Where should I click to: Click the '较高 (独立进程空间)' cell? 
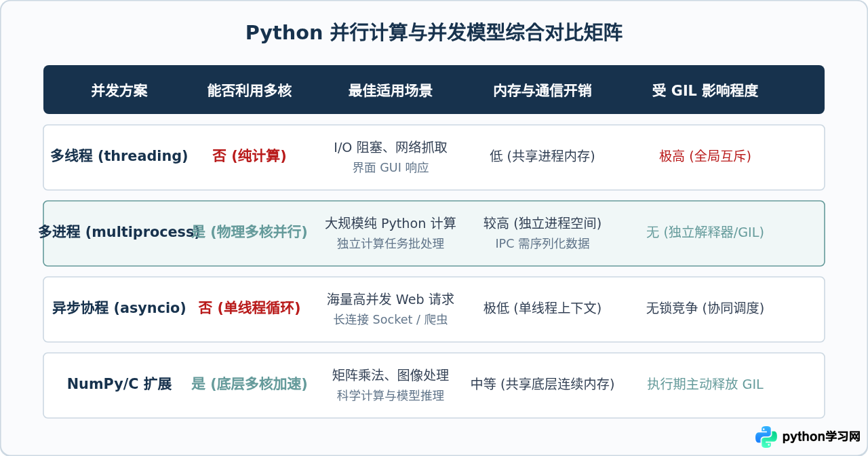[542, 223]
